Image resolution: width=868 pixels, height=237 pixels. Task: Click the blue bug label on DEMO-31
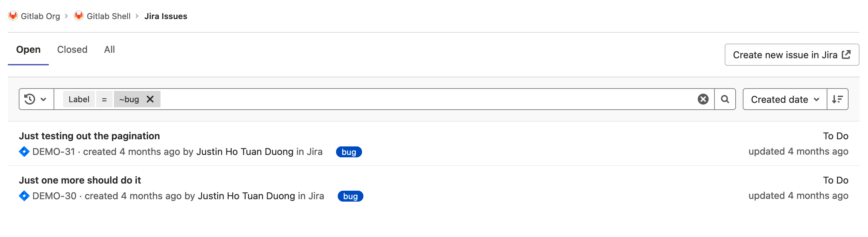tap(349, 152)
